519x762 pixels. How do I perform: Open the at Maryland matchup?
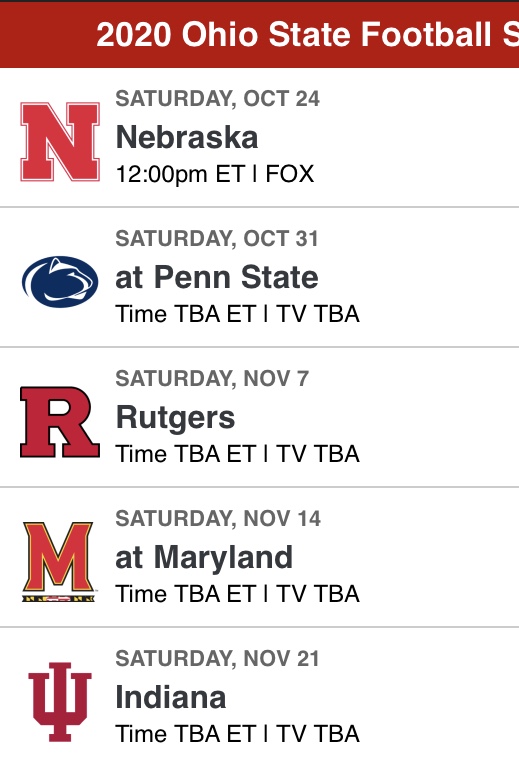[x=204, y=557]
